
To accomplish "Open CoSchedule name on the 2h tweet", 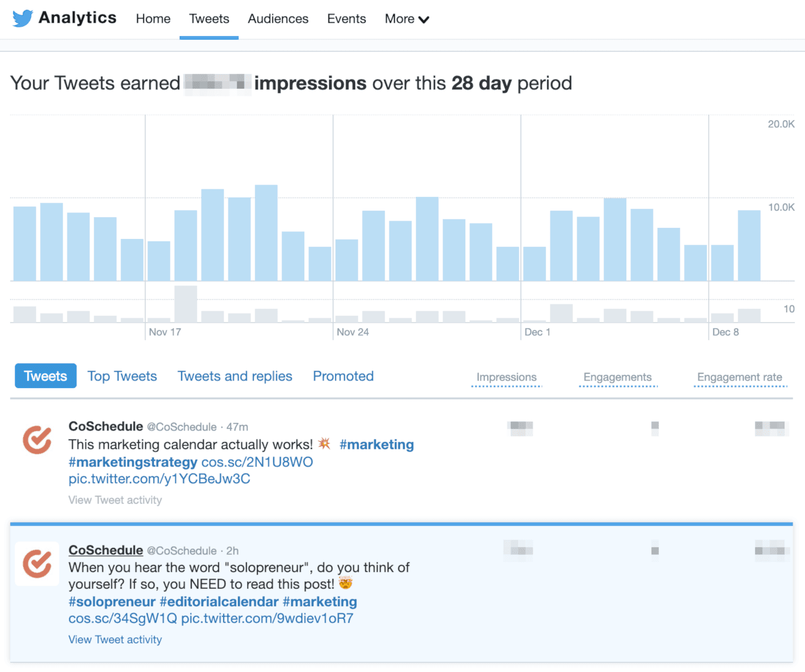I will pos(106,550).
